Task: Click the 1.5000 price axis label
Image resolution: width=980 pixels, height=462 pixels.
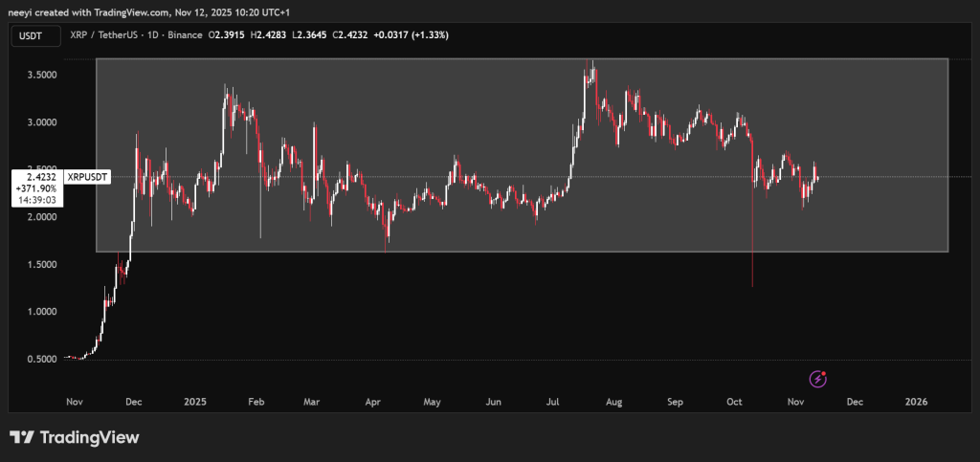Action: point(38,264)
